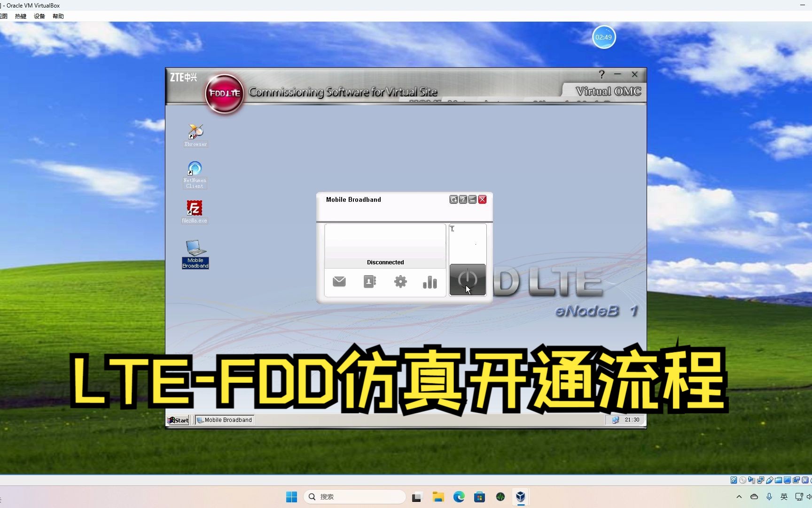Open Mobile Broadband settings gear
The image size is (812, 508).
tap(400, 281)
